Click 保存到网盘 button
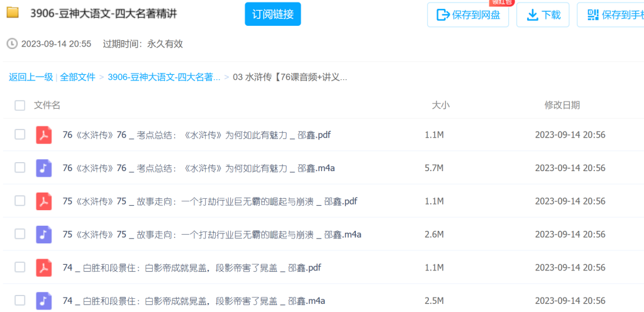 [468, 15]
